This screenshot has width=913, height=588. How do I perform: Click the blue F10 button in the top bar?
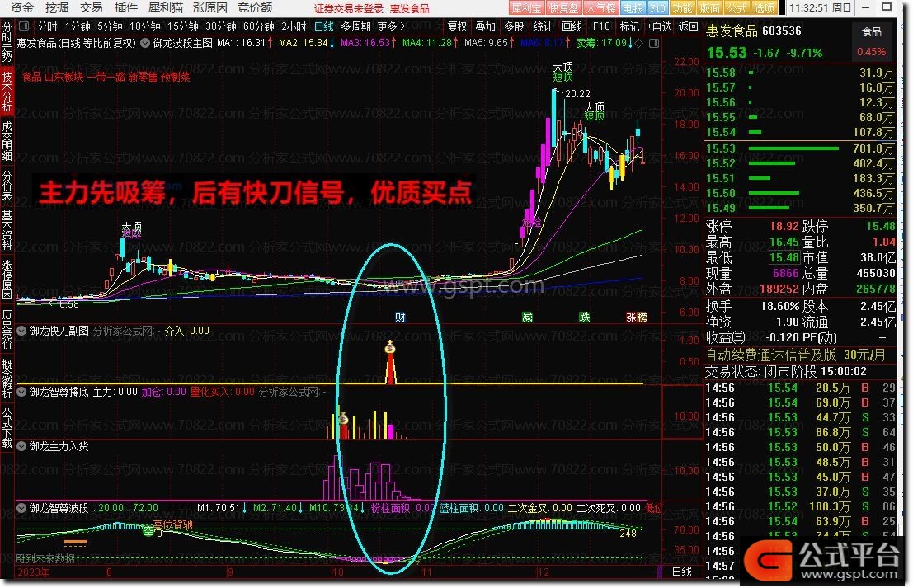(x=658, y=8)
